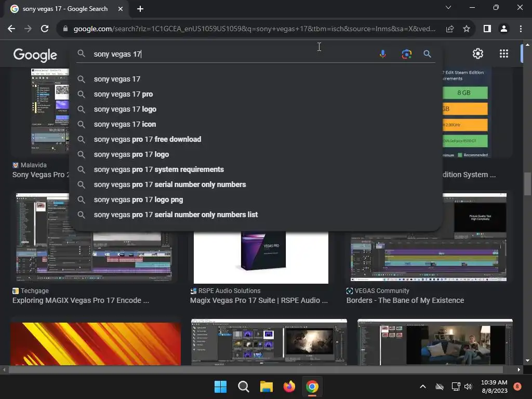Screen dimensions: 532x399
Task: Click the scroll right arrow
Action: (x=519, y=369)
